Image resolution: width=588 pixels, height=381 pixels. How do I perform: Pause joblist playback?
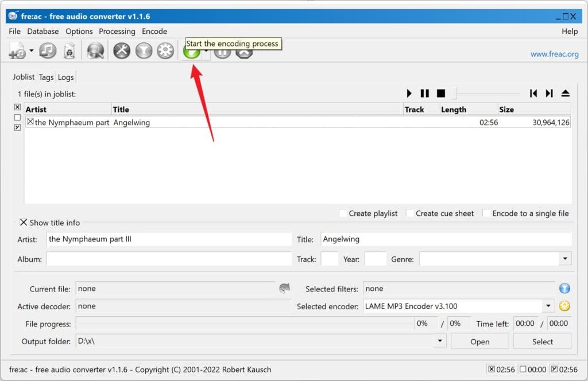tap(424, 94)
